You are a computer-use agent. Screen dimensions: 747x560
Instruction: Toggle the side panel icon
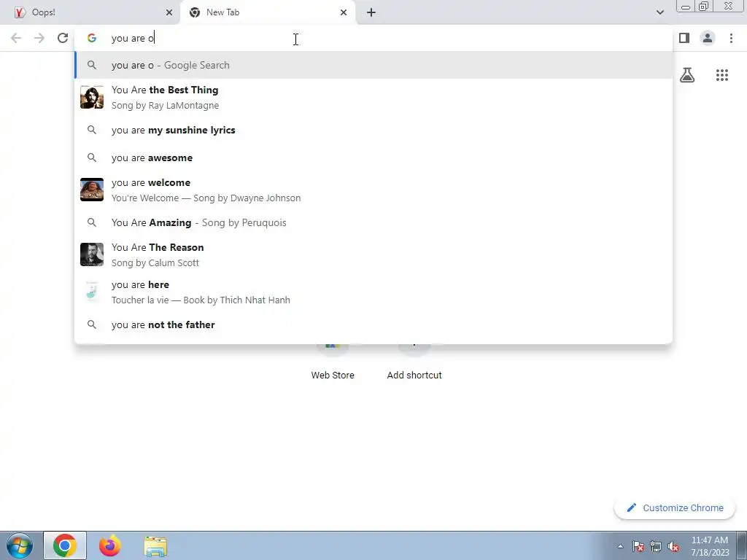pos(684,38)
